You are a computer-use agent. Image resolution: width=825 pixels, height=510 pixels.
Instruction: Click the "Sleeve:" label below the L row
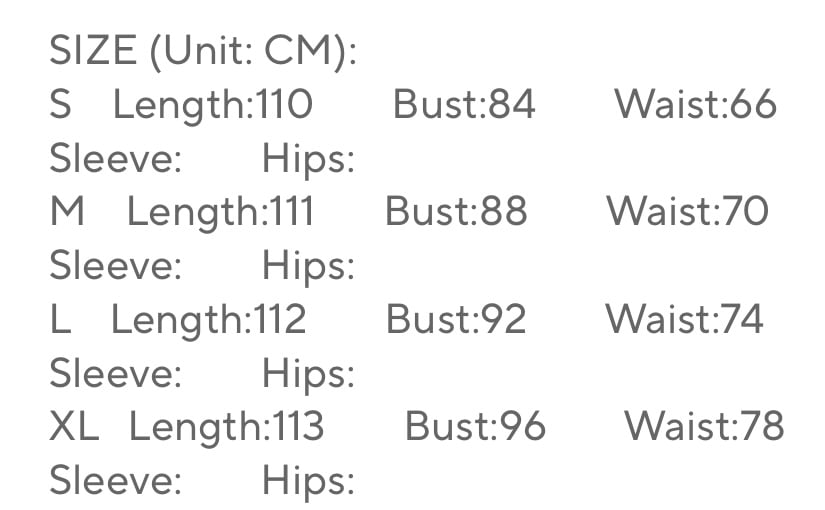pos(115,373)
